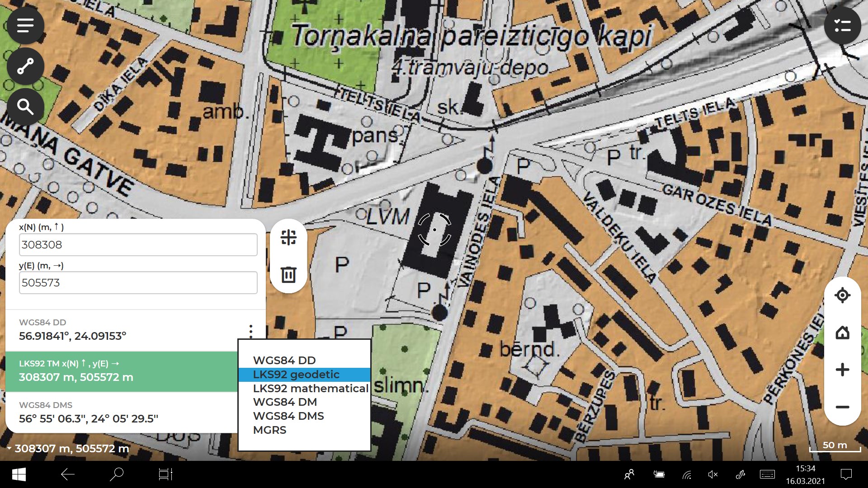Open the layers checklist panel

click(842, 26)
